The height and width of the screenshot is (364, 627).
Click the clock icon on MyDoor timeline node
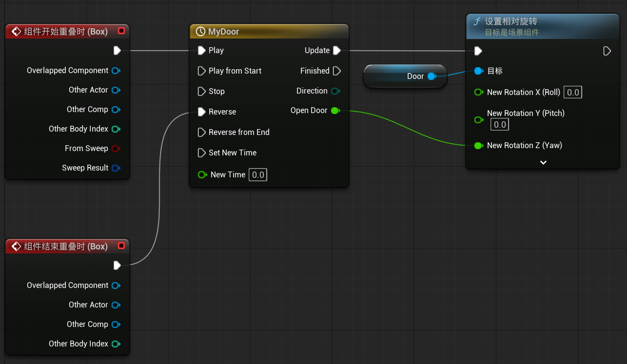[200, 32]
